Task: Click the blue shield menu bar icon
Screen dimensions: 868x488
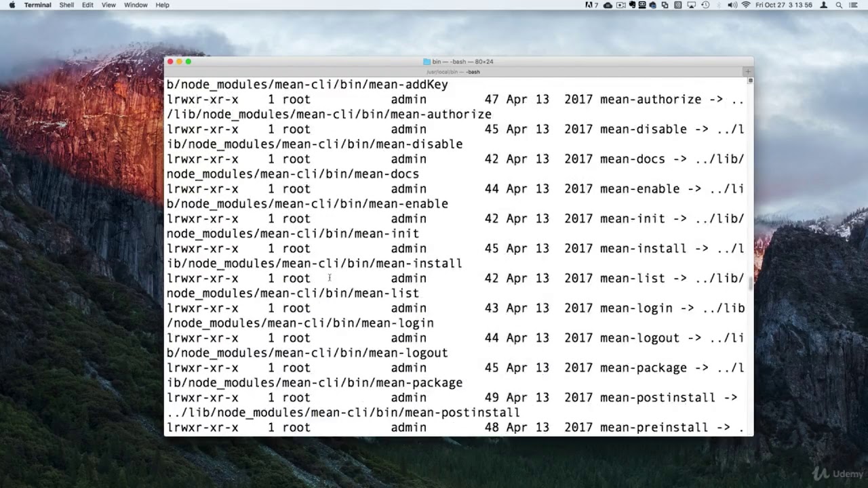Action: pos(654,5)
